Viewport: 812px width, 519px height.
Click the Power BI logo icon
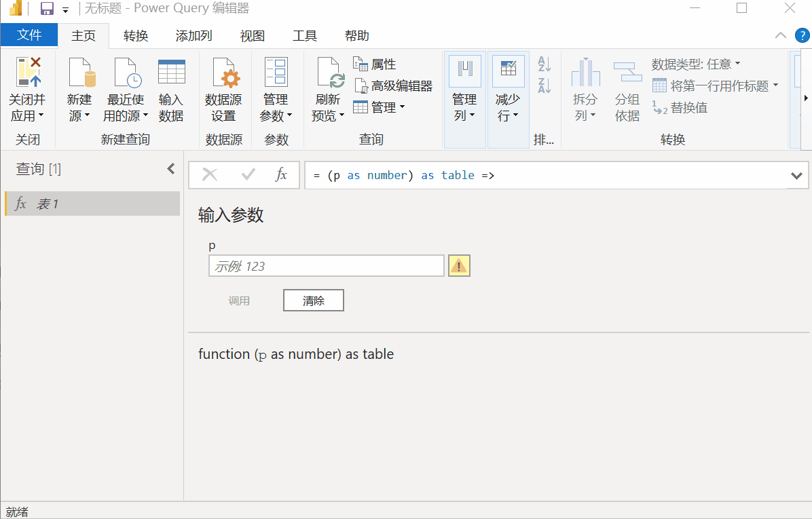[x=16, y=7]
